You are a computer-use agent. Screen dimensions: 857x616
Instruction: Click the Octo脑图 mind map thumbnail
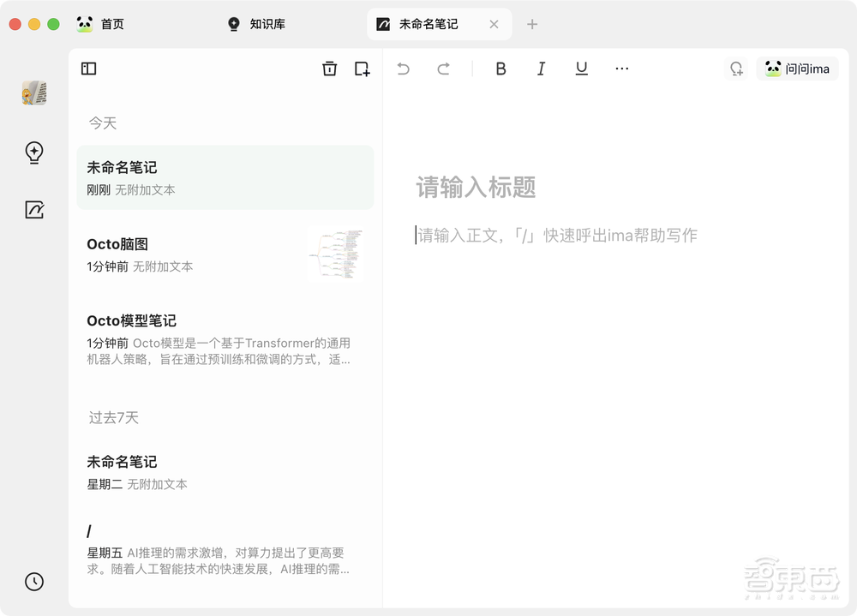(335, 254)
